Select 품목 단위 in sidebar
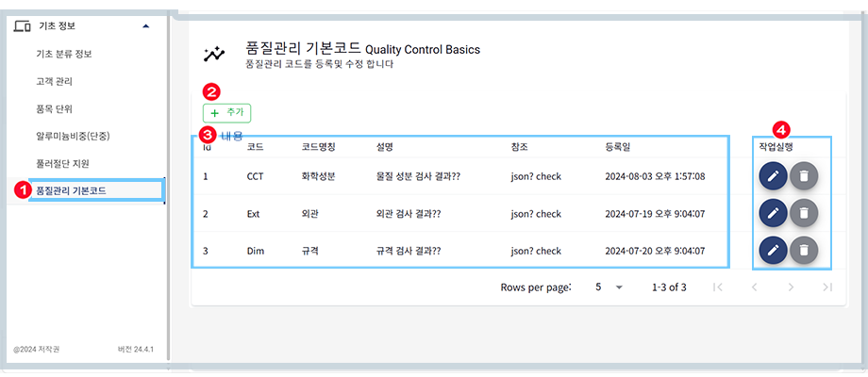868x377 pixels. tap(54, 108)
